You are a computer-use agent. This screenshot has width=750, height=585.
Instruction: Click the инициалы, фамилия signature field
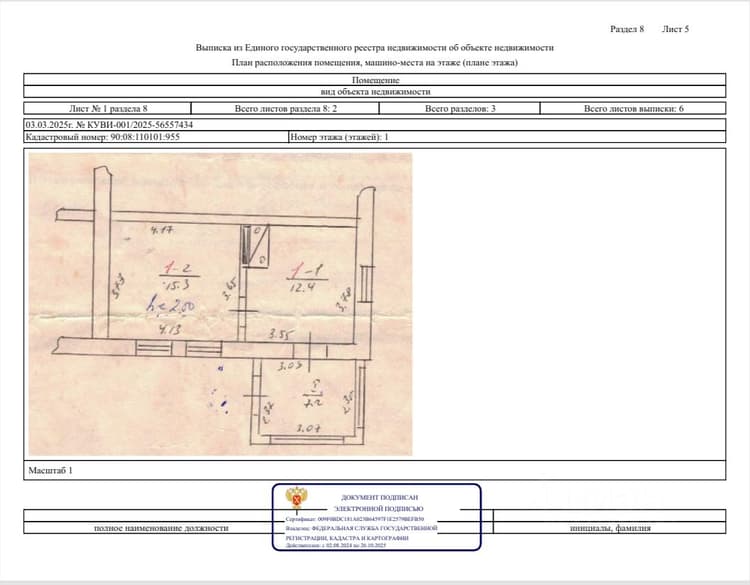click(610, 529)
